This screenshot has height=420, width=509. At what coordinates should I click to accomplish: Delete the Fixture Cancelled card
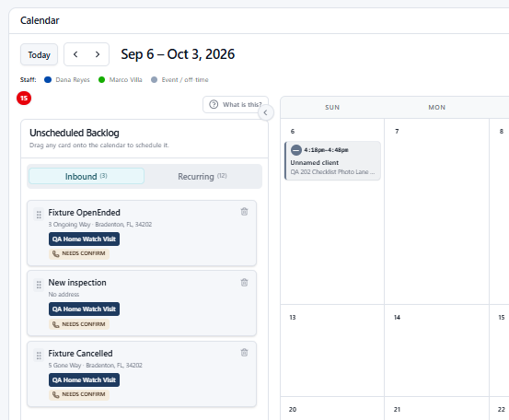coord(245,353)
